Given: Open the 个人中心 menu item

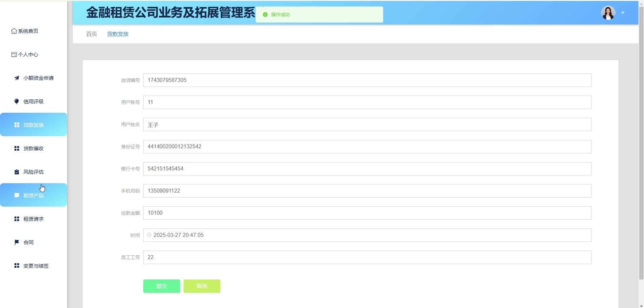Looking at the screenshot, I should click(34, 55).
